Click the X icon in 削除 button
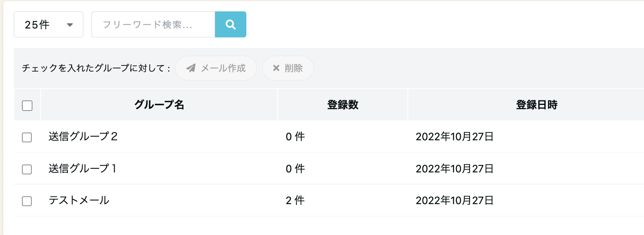 pos(276,68)
